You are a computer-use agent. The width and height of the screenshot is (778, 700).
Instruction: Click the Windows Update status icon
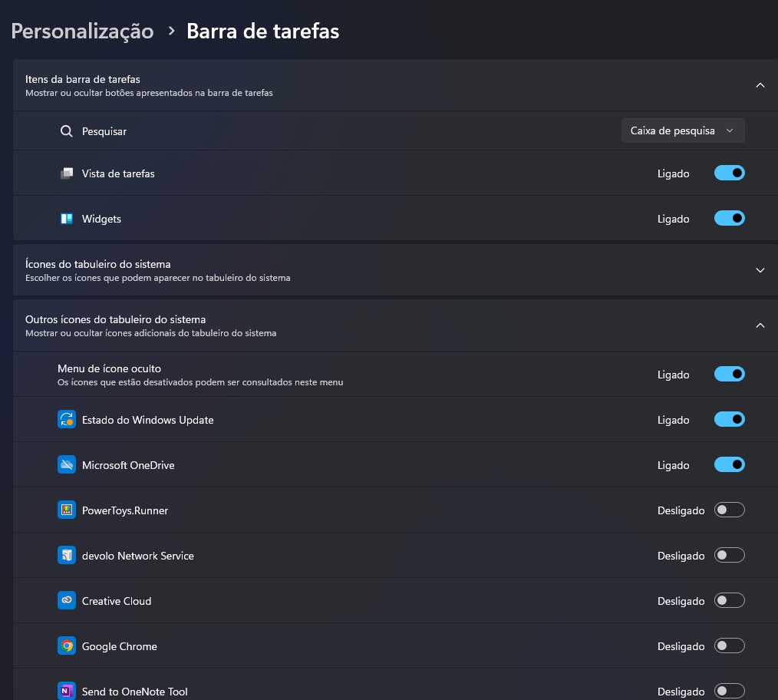tap(67, 420)
